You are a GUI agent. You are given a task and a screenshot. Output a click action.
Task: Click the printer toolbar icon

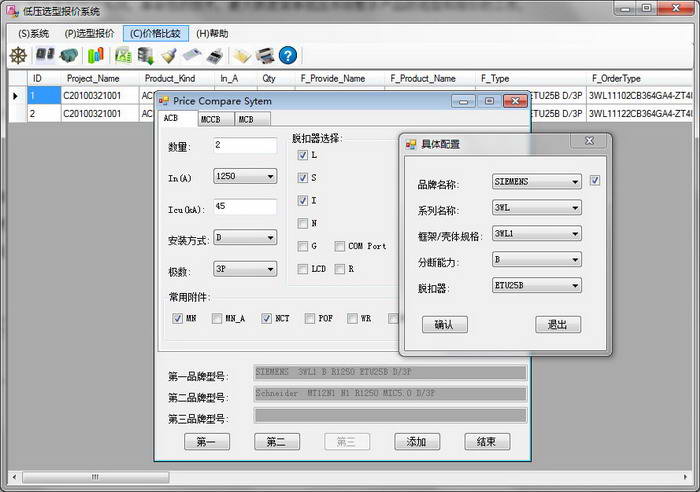(265, 55)
